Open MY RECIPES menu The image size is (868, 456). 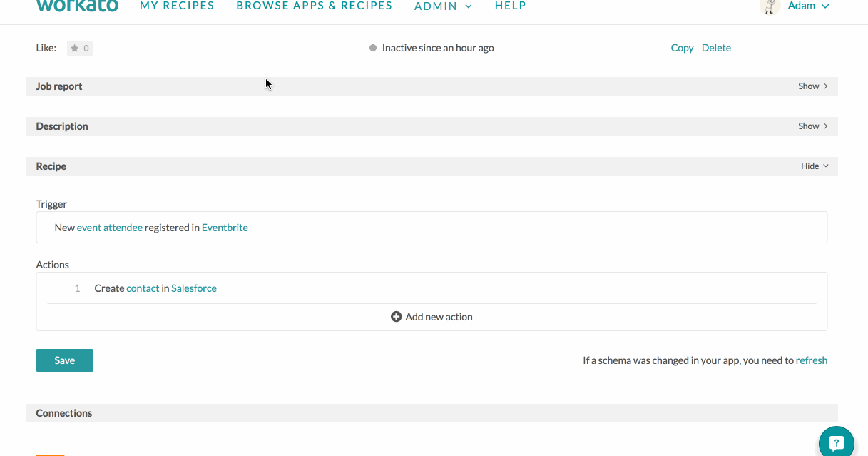pos(177,6)
